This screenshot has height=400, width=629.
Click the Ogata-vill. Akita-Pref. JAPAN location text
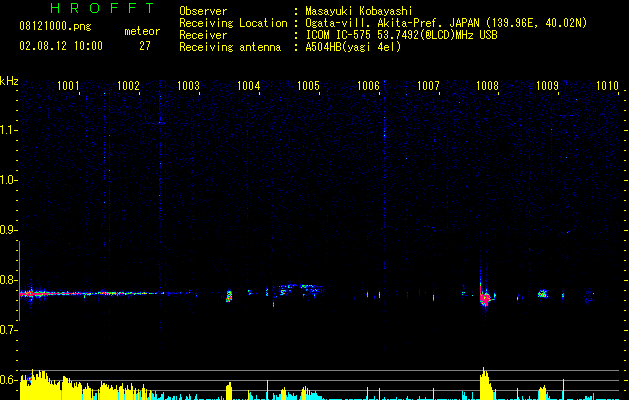446,23
